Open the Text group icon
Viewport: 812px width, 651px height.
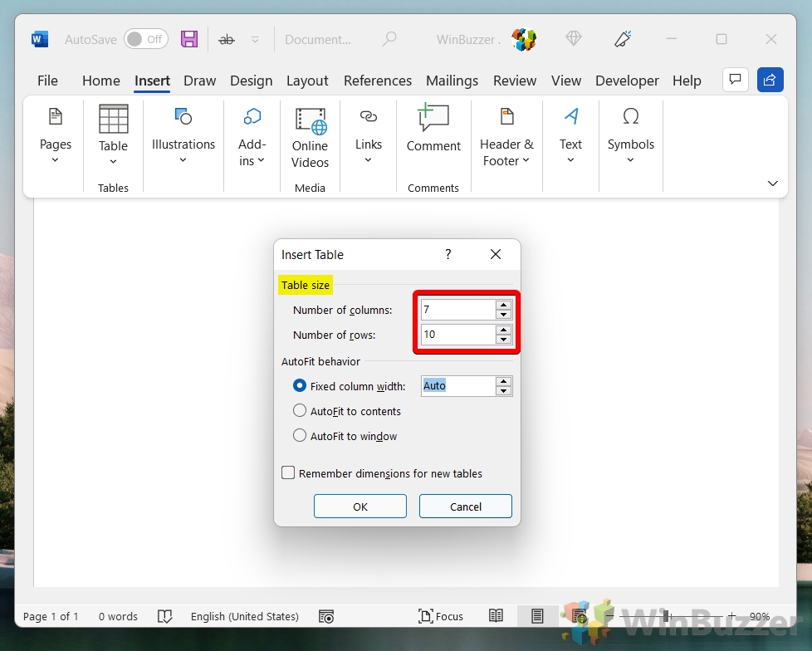(x=570, y=116)
